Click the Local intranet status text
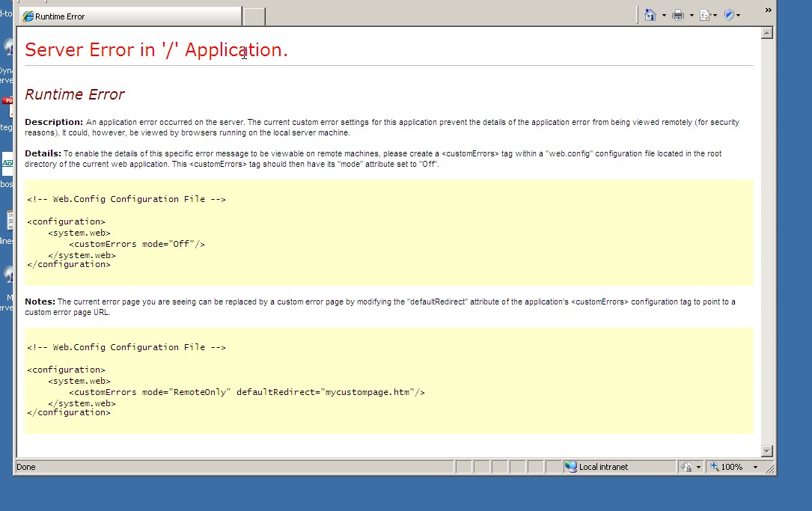Image resolution: width=812 pixels, height=511 pixels. pyautogui.click(x=603, y=467)
